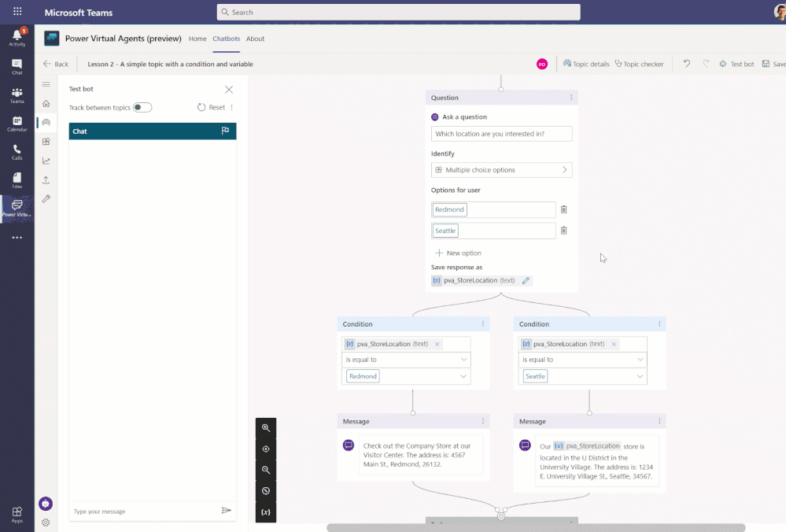786x532 pixels.
Task: Open 'is equal to' dropdown in Seattle condition
Action: 582,360
